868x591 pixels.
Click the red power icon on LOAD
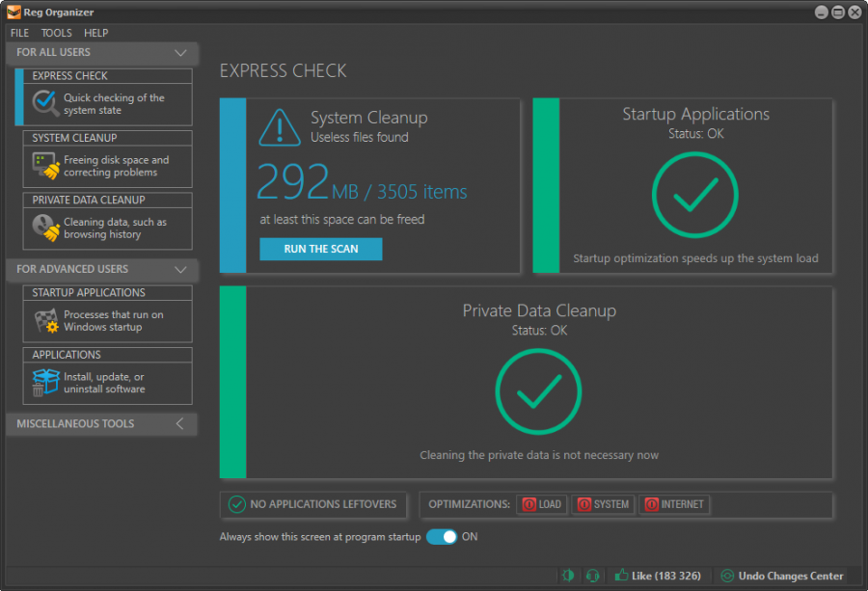click(529, 504)
